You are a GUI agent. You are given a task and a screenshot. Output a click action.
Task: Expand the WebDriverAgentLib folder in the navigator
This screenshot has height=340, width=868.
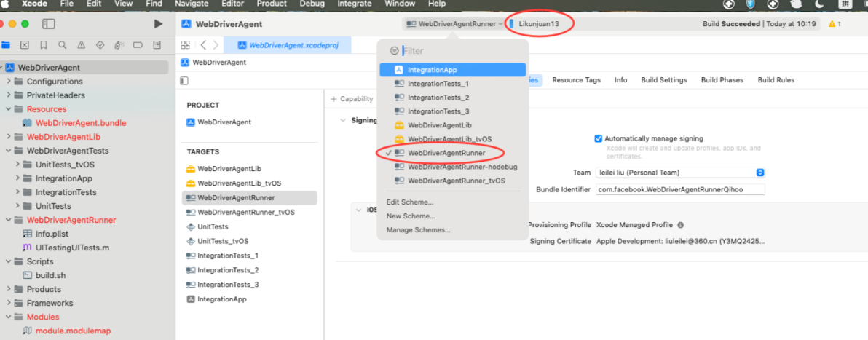pos(8,137)
